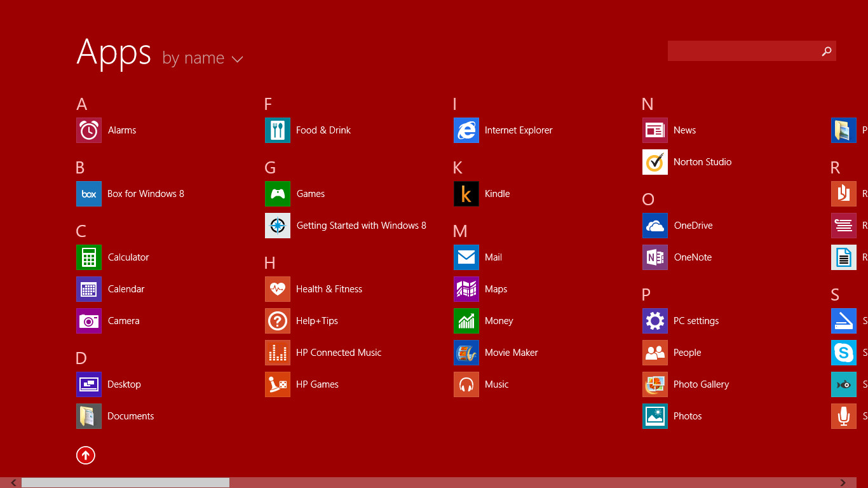Open the Money chart icon
868x488 pixels.
(466, 321)
